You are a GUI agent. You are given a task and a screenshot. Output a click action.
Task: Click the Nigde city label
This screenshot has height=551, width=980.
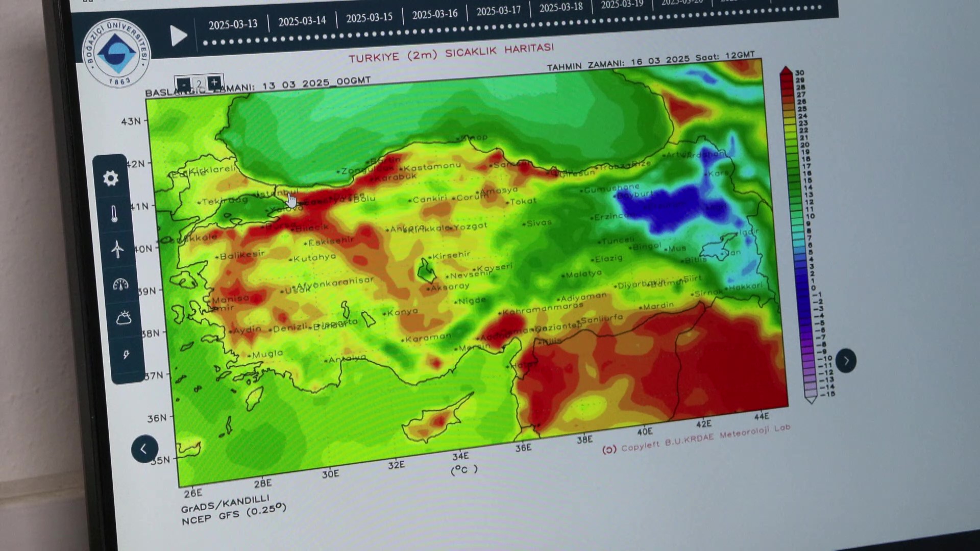point(471,300)
